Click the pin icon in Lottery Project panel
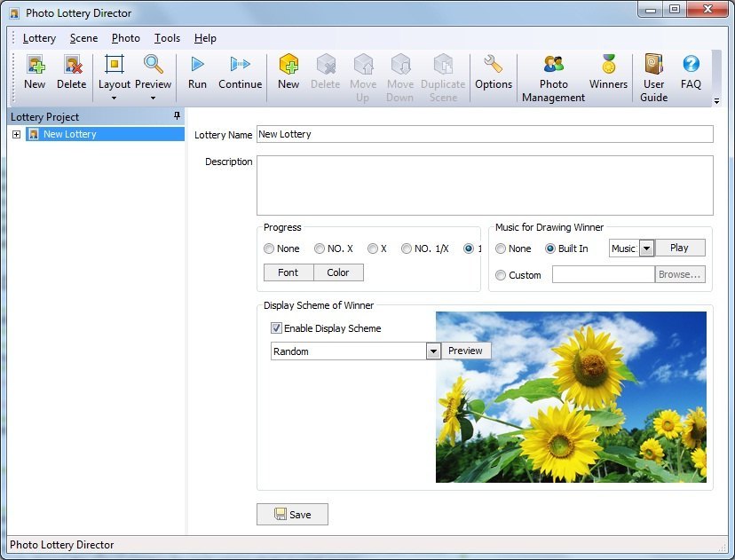Viewport: 735px width, 560px height. point(177,115)
